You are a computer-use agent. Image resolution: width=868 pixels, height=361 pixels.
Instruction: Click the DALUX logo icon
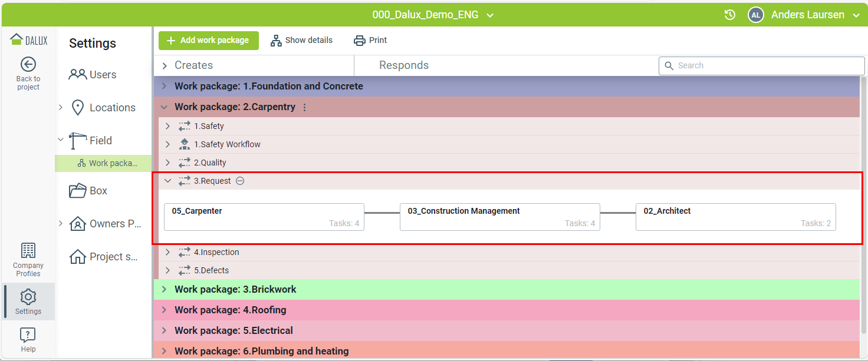tap(28, 40)
